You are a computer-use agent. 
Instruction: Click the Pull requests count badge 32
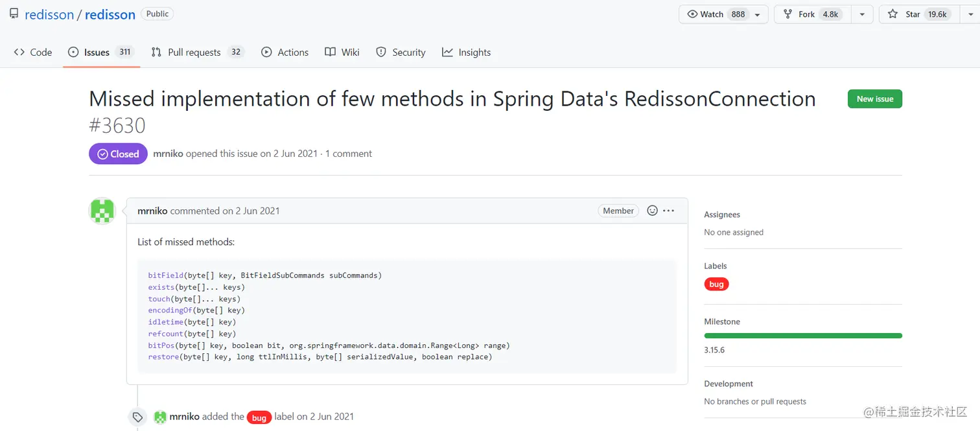pyautogui.click(x=236, y=52)
